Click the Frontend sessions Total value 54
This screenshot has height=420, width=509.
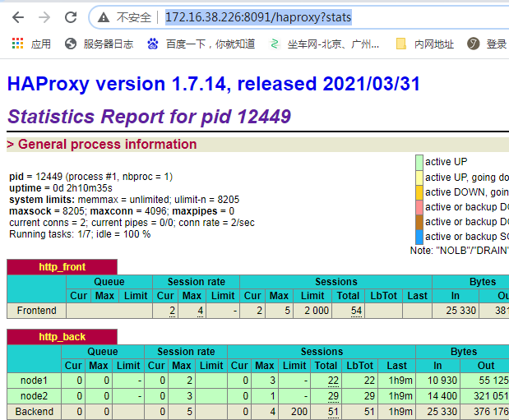click(x=356, y=311)
